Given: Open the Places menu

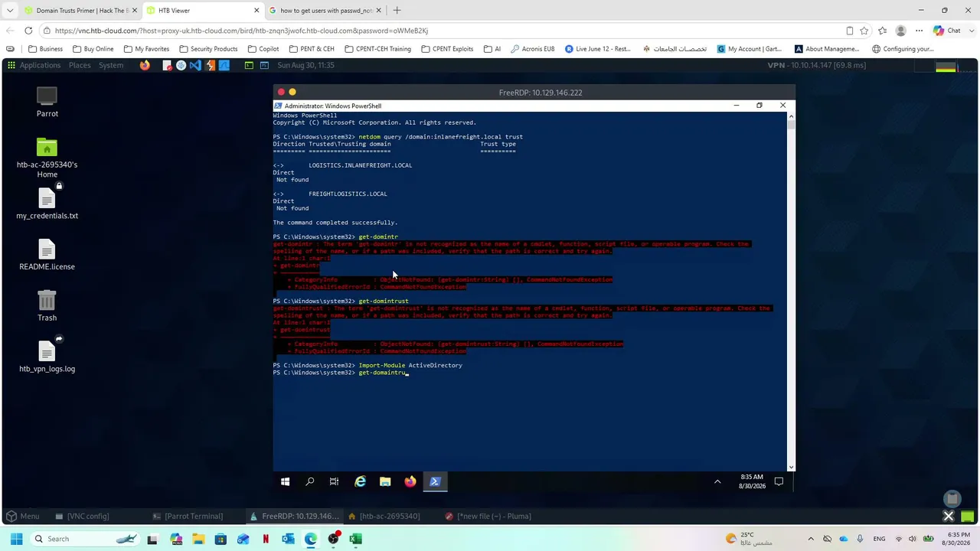Looking at the screenshot, I should coord(80,65).
